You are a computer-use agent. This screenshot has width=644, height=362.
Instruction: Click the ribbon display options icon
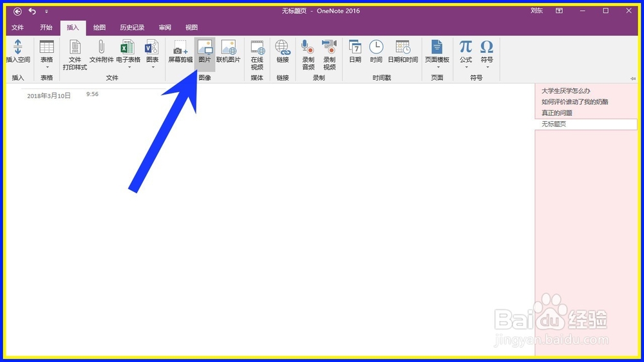click(560, 11)
